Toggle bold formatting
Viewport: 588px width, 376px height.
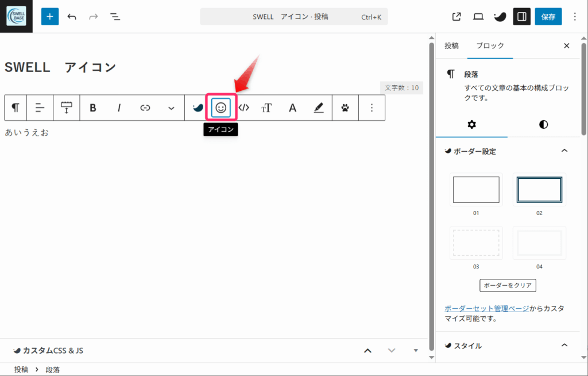tap(93, 108)
